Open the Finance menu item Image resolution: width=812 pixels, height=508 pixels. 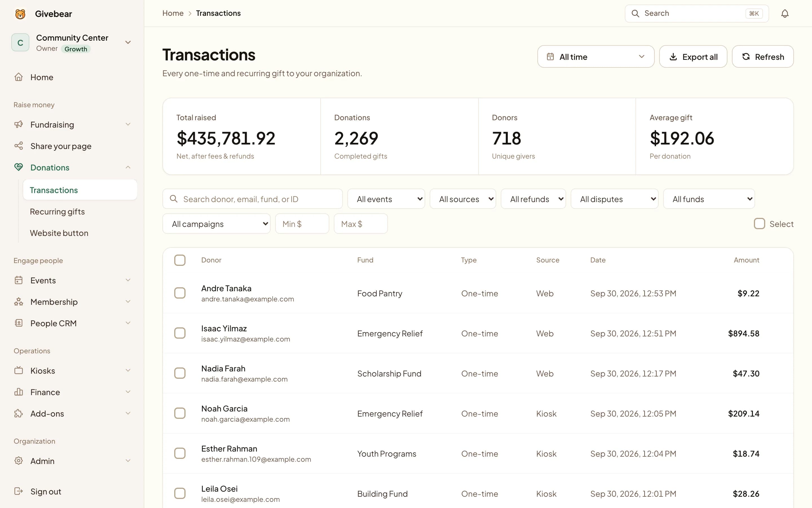(72, 392)
